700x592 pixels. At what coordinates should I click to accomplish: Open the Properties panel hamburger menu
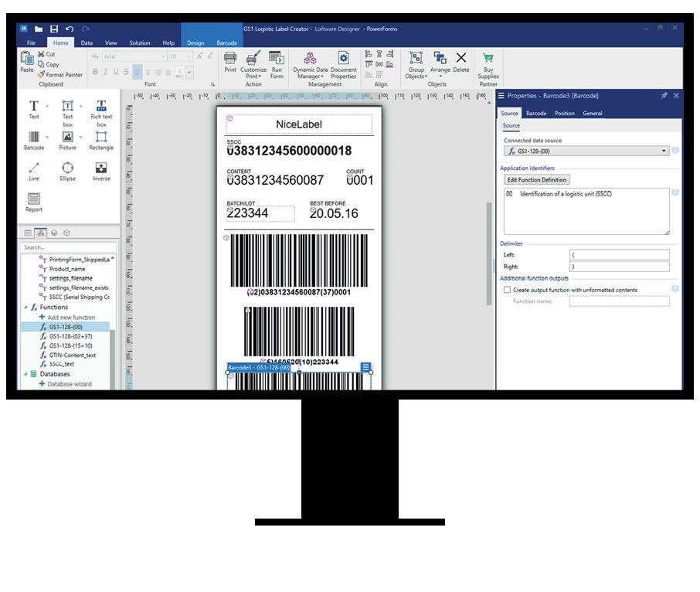pyautogui.click(x=501, y=96)
